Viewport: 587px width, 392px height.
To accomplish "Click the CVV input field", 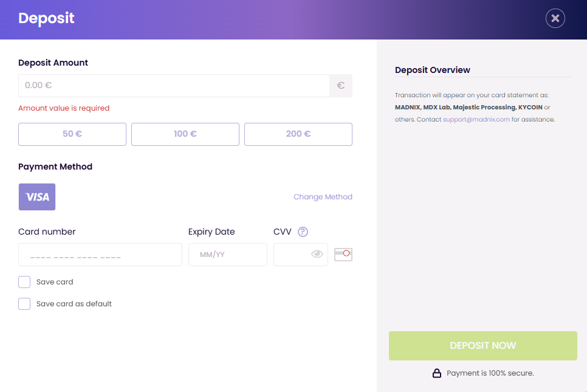I will click(x=292, y=255).
